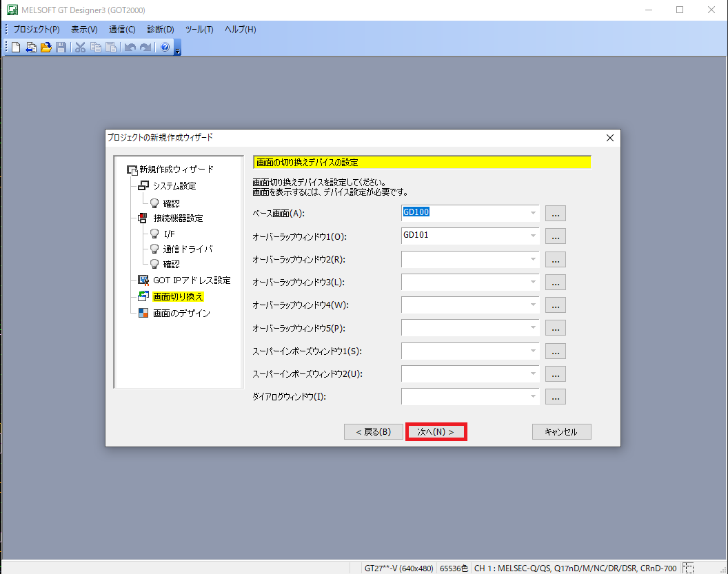Click the New project toolbar icon
The image size is (728, 574).
[x=16, y=47]
